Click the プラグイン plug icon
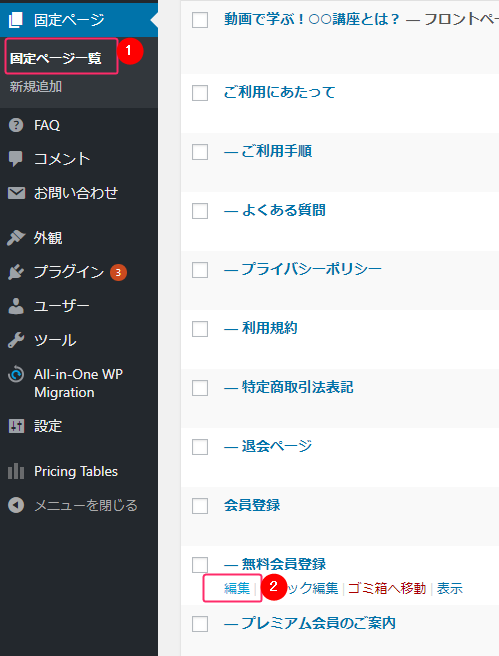The image size is (499, 656). point(16,272)
